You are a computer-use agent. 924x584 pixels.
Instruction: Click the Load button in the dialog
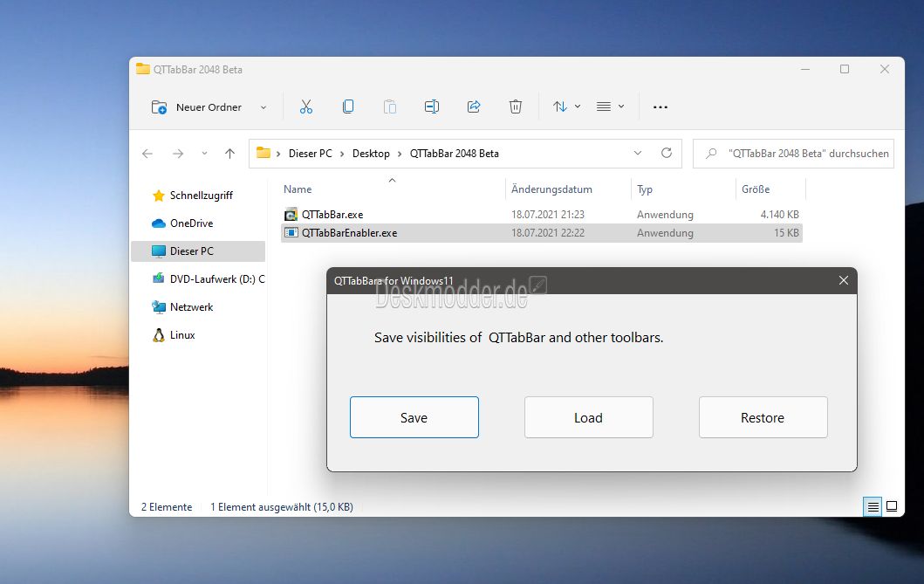click(589, 417)
